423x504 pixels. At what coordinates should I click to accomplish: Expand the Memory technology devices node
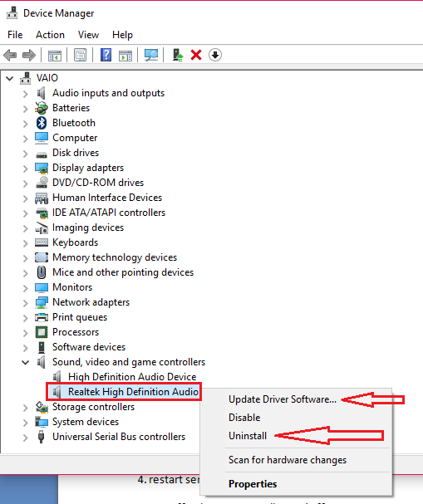(x=26, y=257)
